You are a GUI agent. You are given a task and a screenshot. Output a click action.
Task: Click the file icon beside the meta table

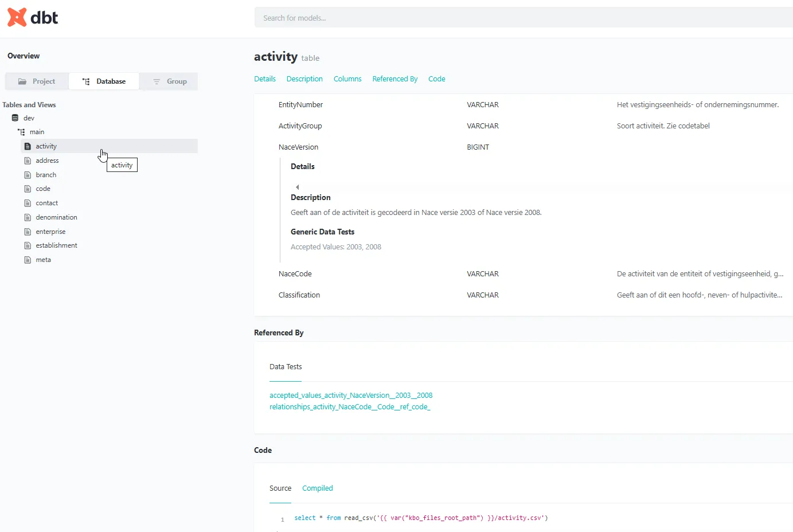click(26, 259)
